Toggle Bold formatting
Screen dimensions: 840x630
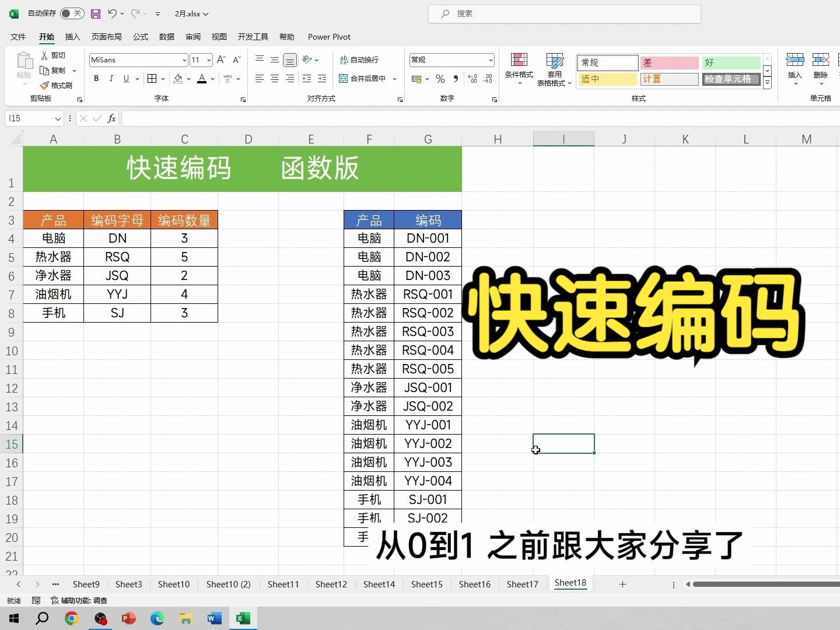[96, 79]
